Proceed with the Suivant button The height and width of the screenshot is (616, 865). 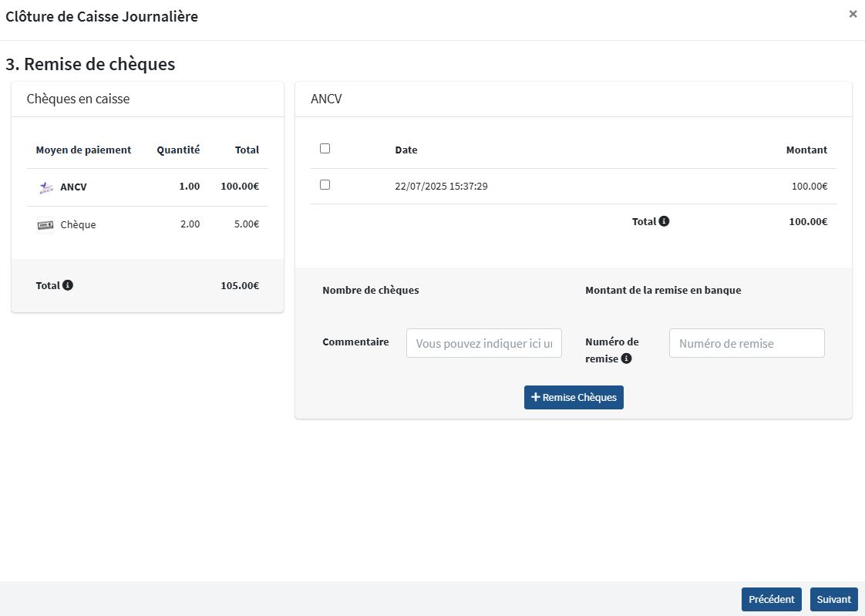pyautogui.click(x=833, y=599)
